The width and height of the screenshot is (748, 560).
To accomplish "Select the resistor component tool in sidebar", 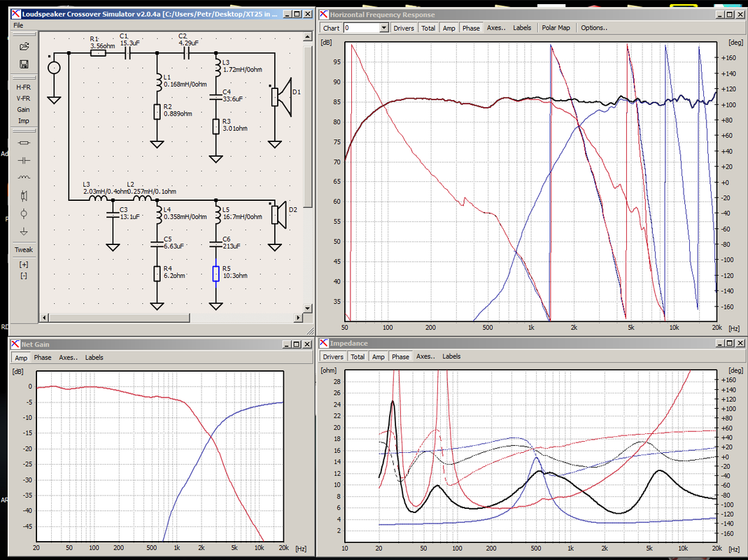I will click(24, 143).
